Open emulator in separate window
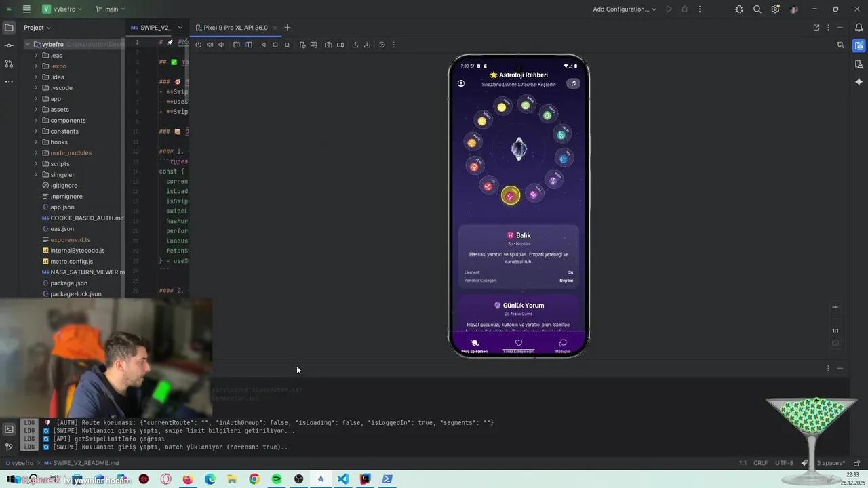Viewport: 868px width, 488px height. click(816, 28)
